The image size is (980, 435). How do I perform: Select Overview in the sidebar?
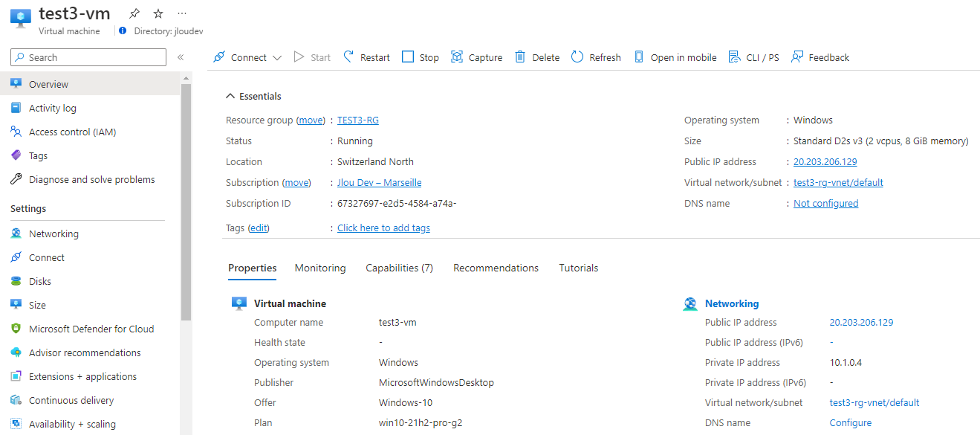(x=90, y=84)
